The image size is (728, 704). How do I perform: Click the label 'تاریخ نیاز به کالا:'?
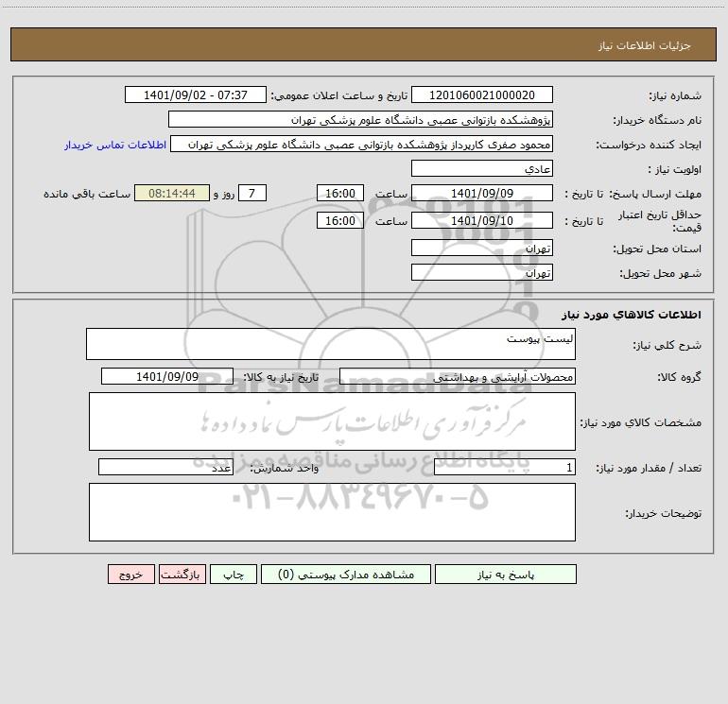click(282, 377)
